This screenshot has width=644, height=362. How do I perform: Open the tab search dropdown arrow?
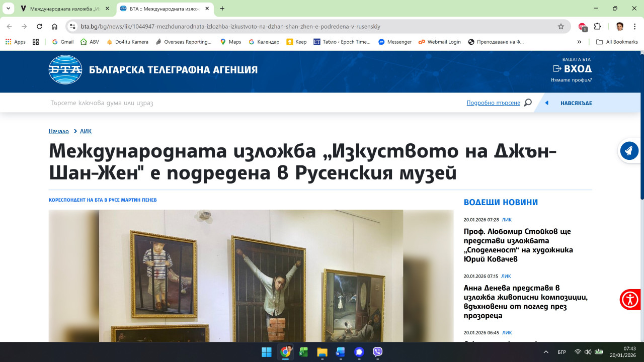pos(9,9)
